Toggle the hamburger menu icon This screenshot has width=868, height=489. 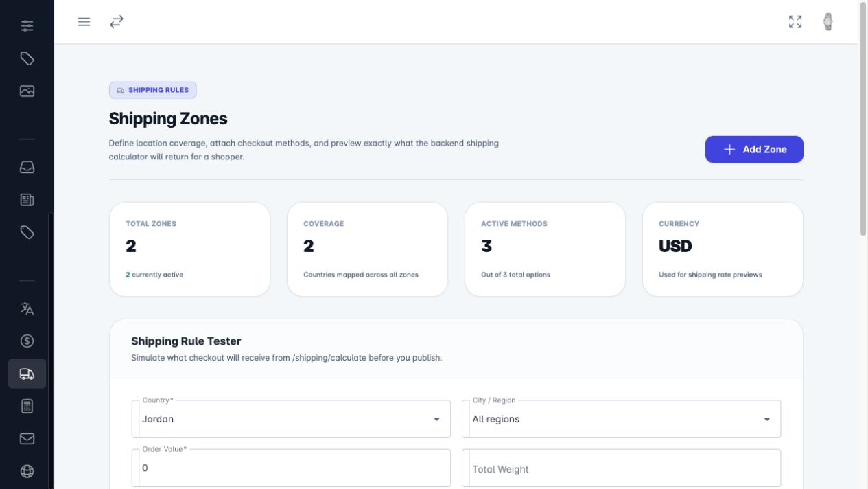(x=84, y=22)
